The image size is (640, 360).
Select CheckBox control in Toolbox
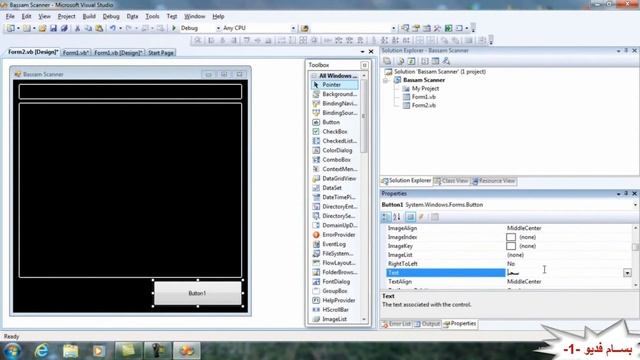[x=335, y=131]
